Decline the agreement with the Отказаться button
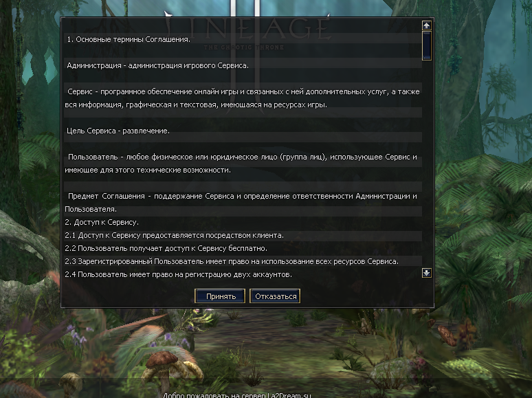Screen dimensions: 532x398 [275, 296]
